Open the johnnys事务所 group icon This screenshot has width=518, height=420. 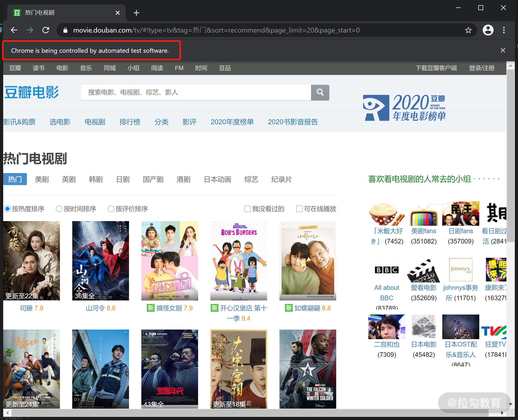point(461,270)
